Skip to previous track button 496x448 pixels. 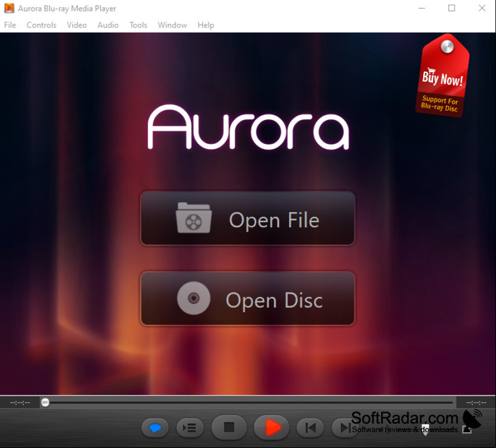310,428
